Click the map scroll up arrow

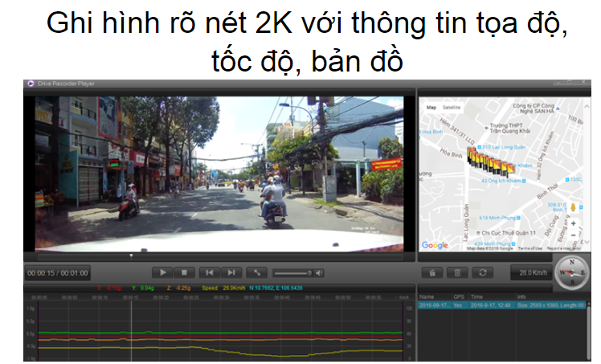click(587, 107)
